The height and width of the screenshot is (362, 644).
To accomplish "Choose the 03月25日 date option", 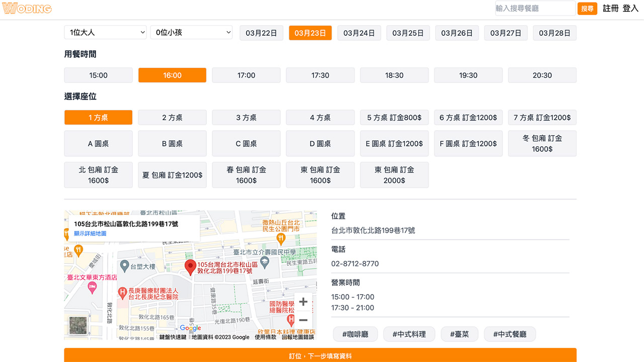I will pyautogui.click(x=408, y=33).
